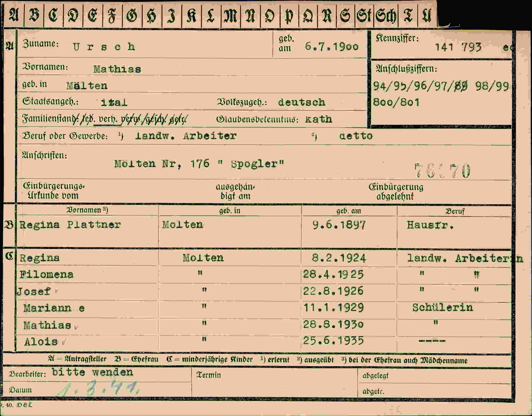Click Kennziffer number 141 793

458,47
